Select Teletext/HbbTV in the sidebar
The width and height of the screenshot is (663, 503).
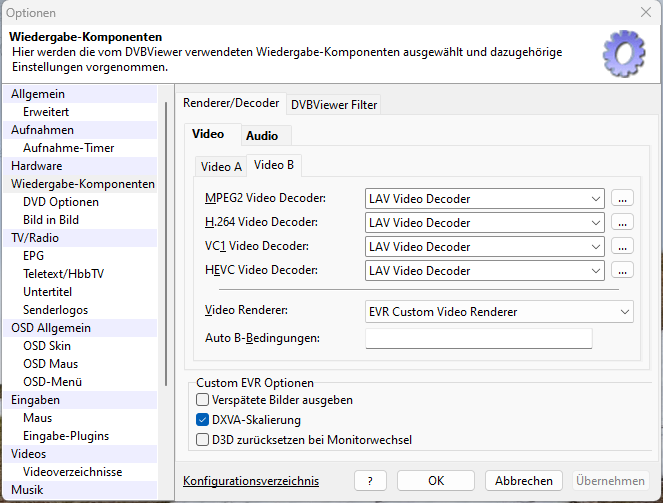point(62,274)
